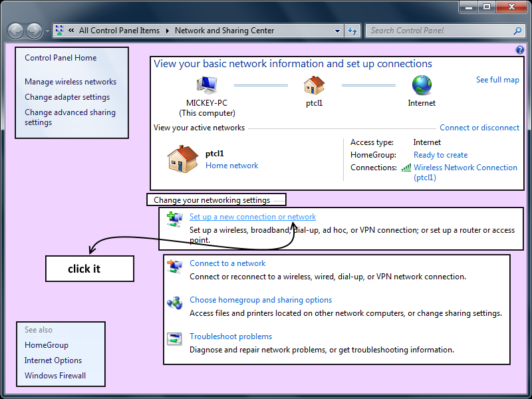Screen dimensions: 532x399
Task: Open Windows Firewall under See also
Action: pos(55,376)
